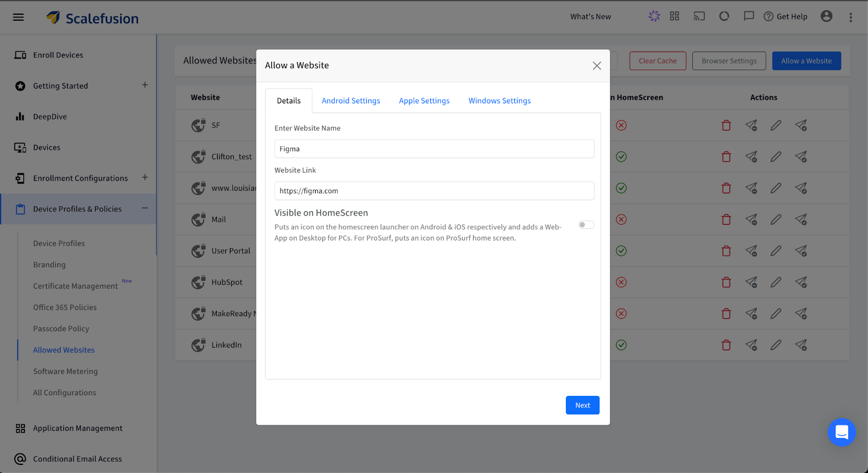Open Conditional Email Access in sidebar
This screenshot has width=868, height=473.
point(77,459)
